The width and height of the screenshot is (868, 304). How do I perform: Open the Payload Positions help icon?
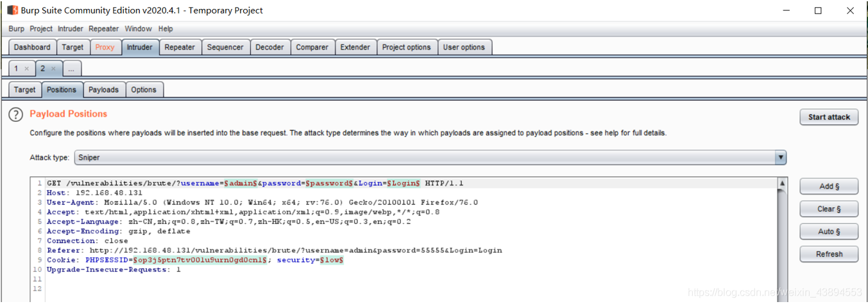[15, 115]
